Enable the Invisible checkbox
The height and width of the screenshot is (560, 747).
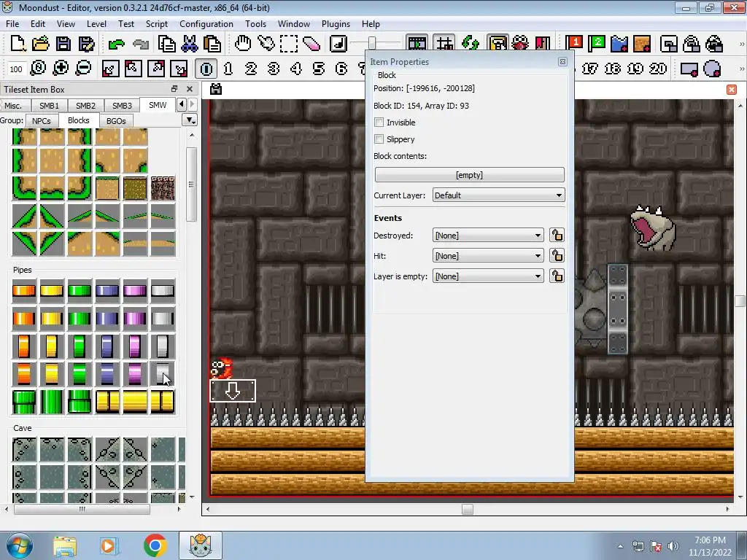tap(379, 122)
